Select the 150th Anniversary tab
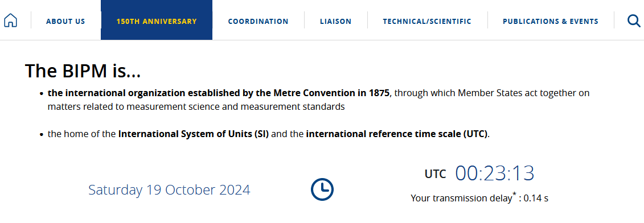Image resolution: width=644 pixels, height=223 pixels. tap(157, 20)
